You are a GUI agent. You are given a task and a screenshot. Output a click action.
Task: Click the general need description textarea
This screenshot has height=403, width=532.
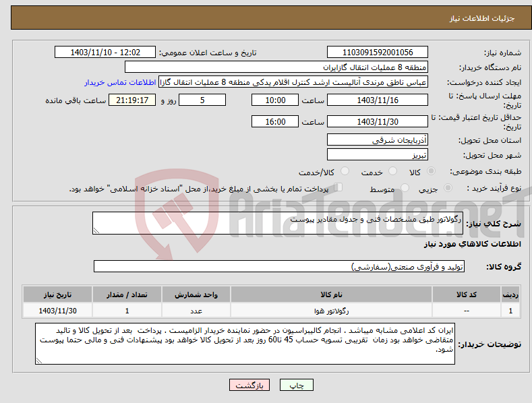pyautogui.click(x=278, y=223)
